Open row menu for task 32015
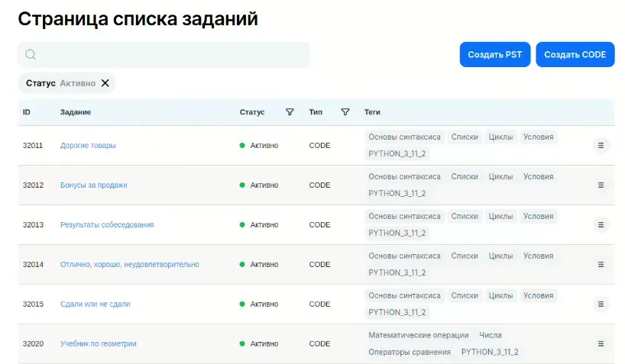 [601, 304]
